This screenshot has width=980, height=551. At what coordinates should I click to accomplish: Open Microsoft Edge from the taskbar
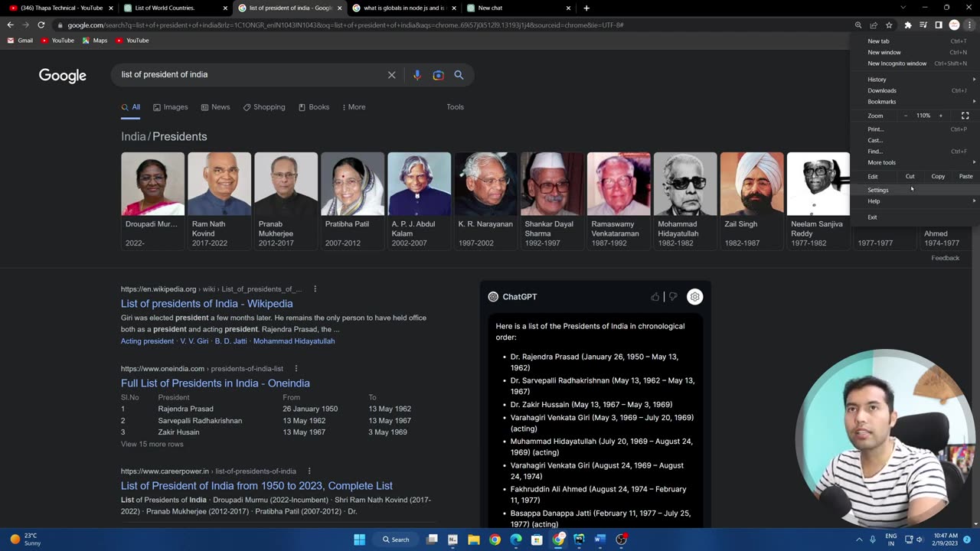click(516, 540)
